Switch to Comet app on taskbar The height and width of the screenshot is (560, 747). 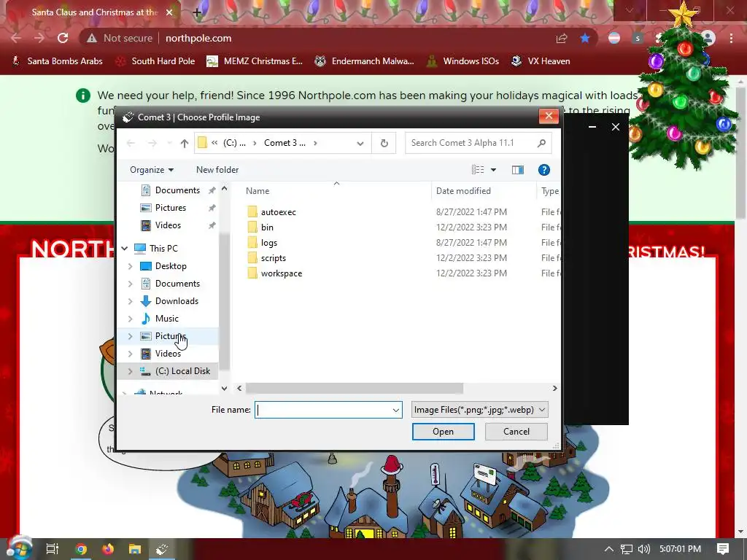(162, 549)
